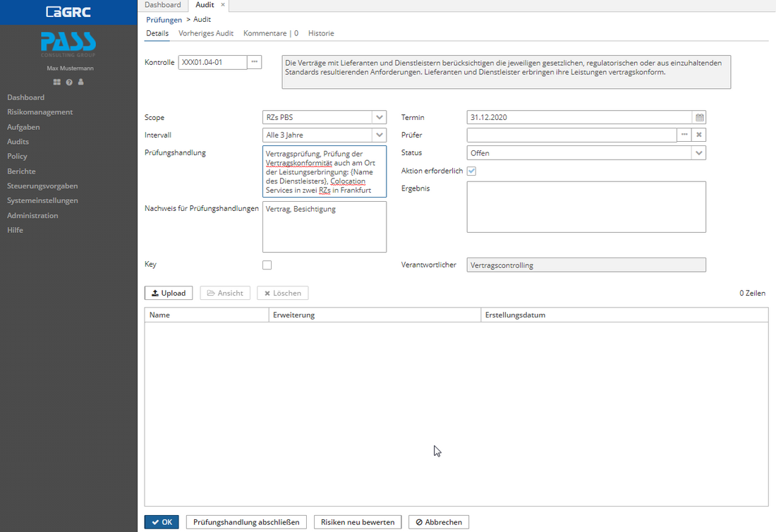
Task: Click the ellipsis icon beside Kontrolle field
Action: coord(254,62)
